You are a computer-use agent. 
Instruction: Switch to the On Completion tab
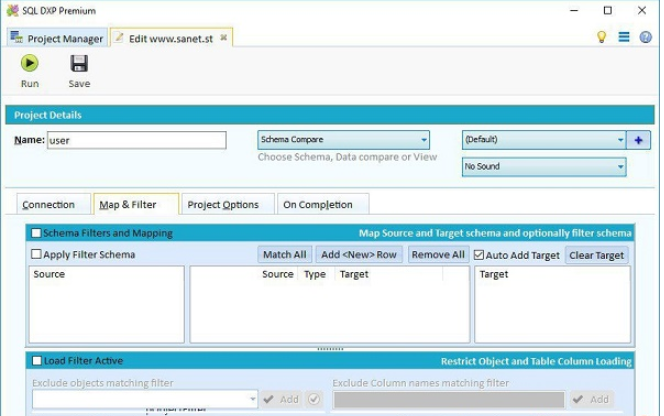tap(323, 204)
